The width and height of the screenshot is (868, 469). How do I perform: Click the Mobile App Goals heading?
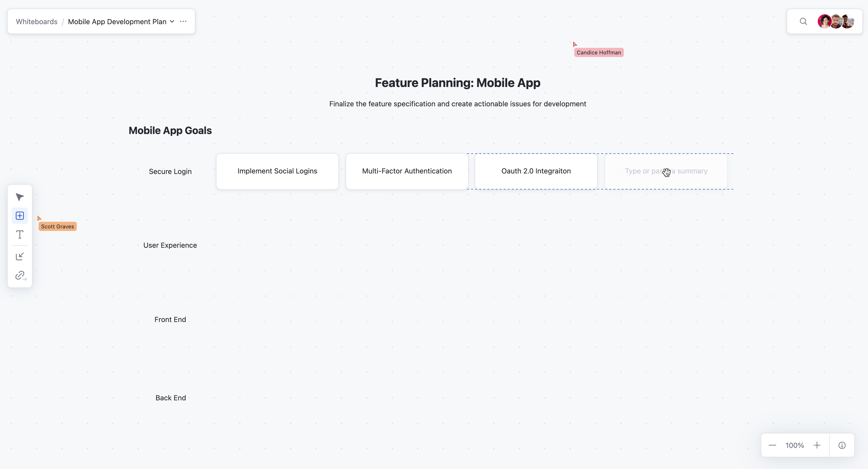(x=170, y=130)
